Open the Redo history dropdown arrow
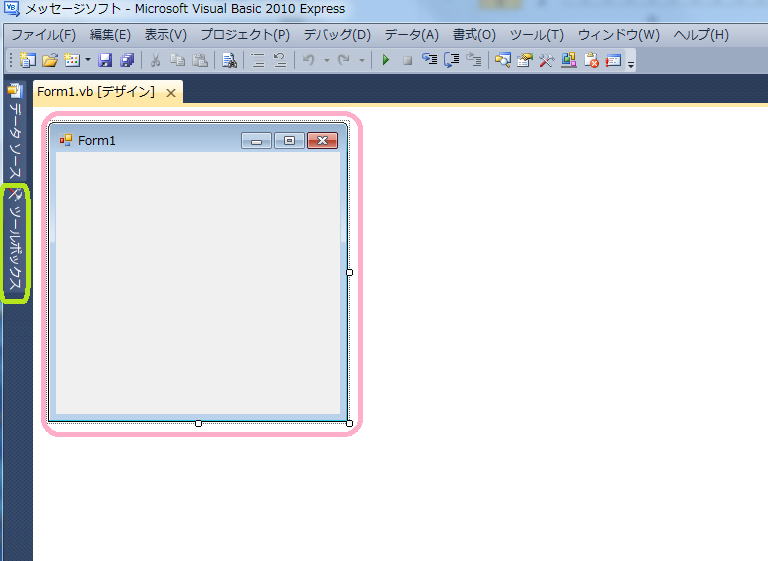Viewport: 768px width, 561px height. click(362, 60)
